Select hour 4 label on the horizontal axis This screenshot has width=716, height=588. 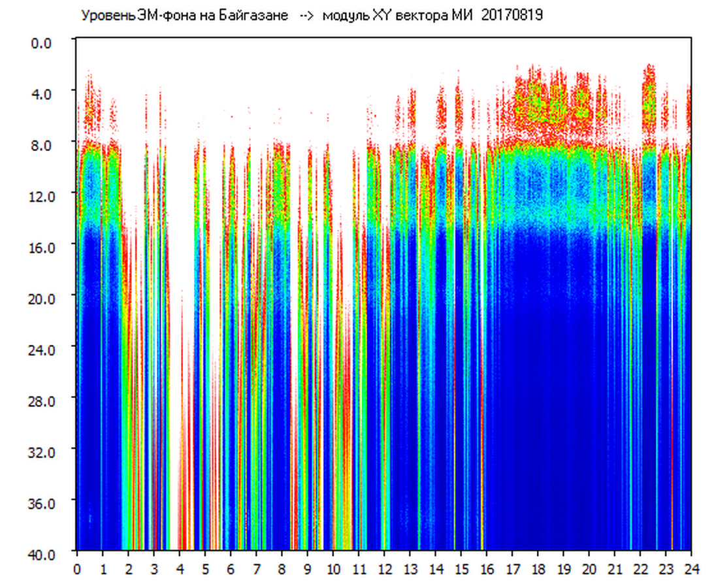tap(180, 569)
